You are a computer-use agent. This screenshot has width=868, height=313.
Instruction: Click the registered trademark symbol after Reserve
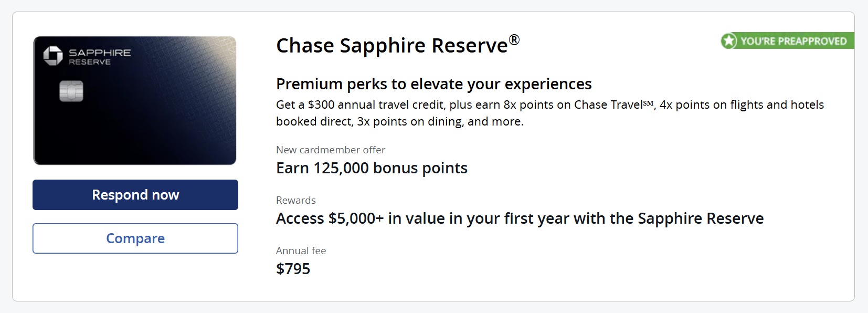(514, 39)
